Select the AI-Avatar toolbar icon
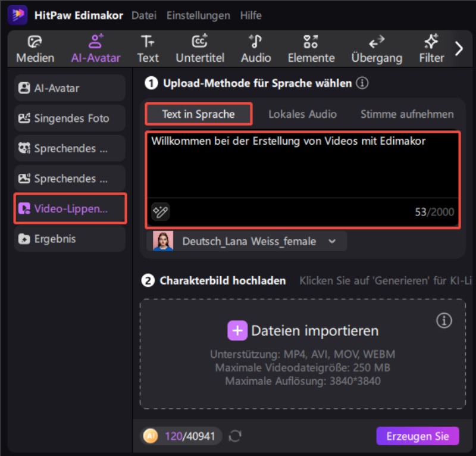476x456 pixels. 96,49
